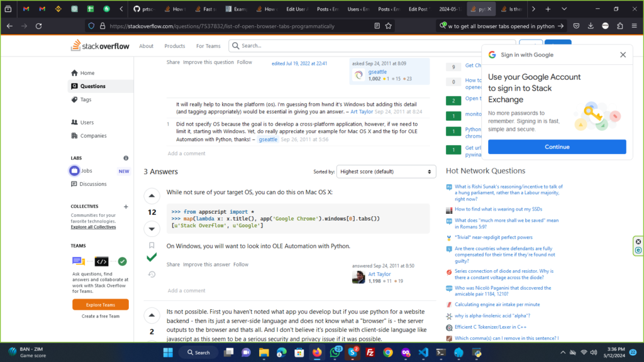The height and width of the screenshot is (362, 644).
Task: Open the Sorted by Highest score dropdown
Action: (x=386, y=172)
